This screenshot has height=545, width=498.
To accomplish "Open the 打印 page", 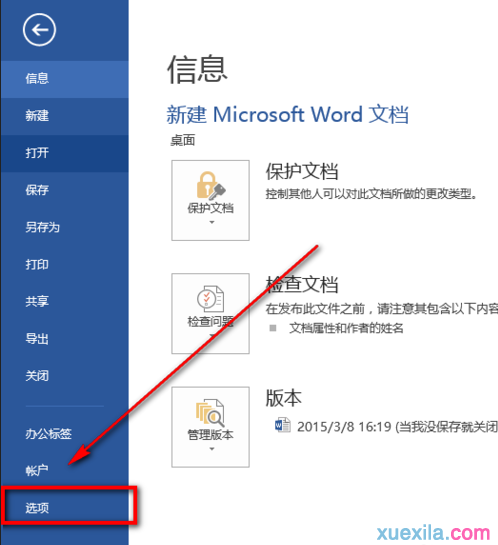I will pyautogui.click(x=64, y=265).
